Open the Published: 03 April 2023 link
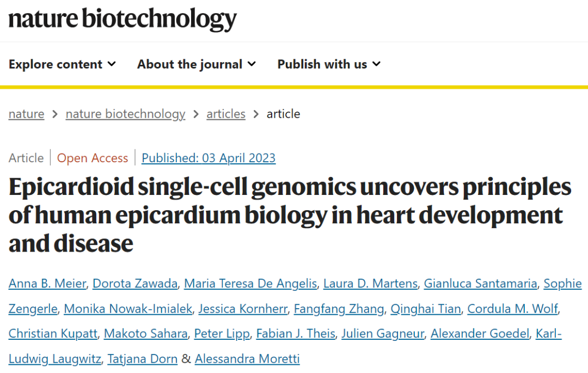Screen dimensions: 588x373 point(209,158)
